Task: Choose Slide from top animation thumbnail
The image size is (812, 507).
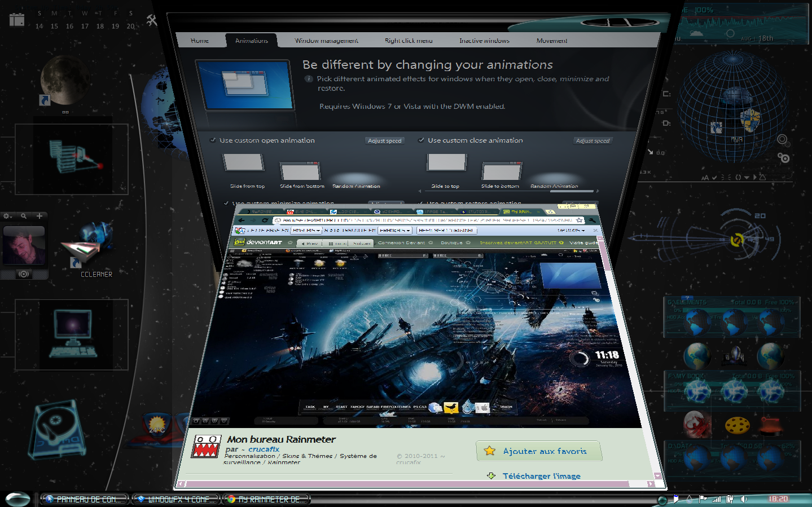Action: (x=244, y=162)
